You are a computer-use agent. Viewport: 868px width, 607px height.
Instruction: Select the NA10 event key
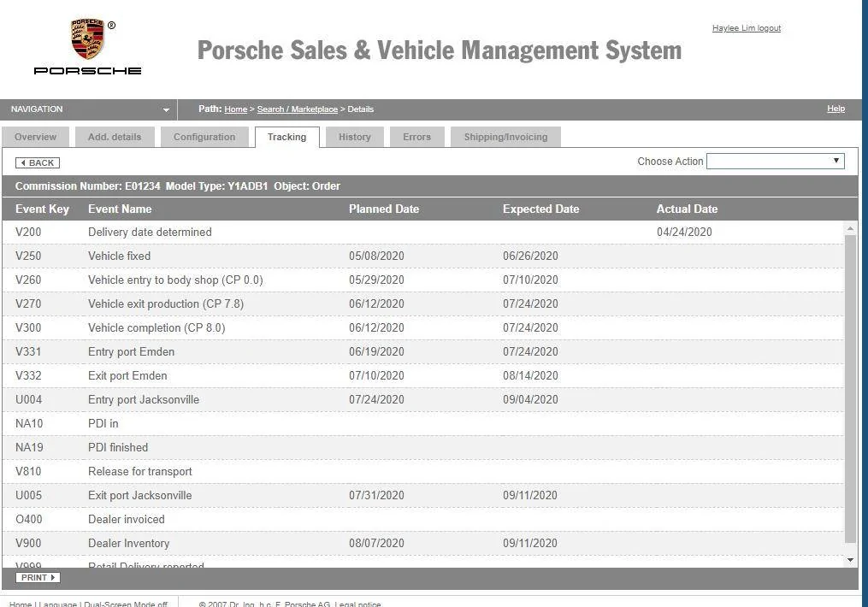29,424
